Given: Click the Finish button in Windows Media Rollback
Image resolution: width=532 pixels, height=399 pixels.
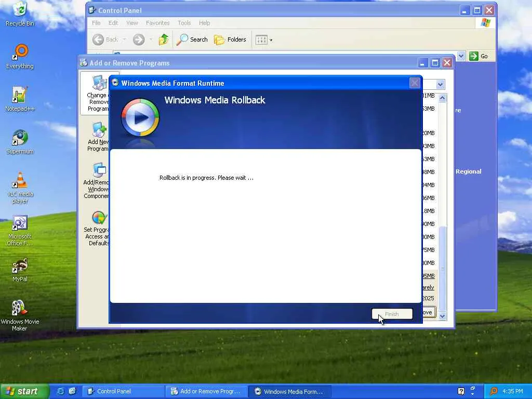Looking at the screenshot, I should (392, 314).
